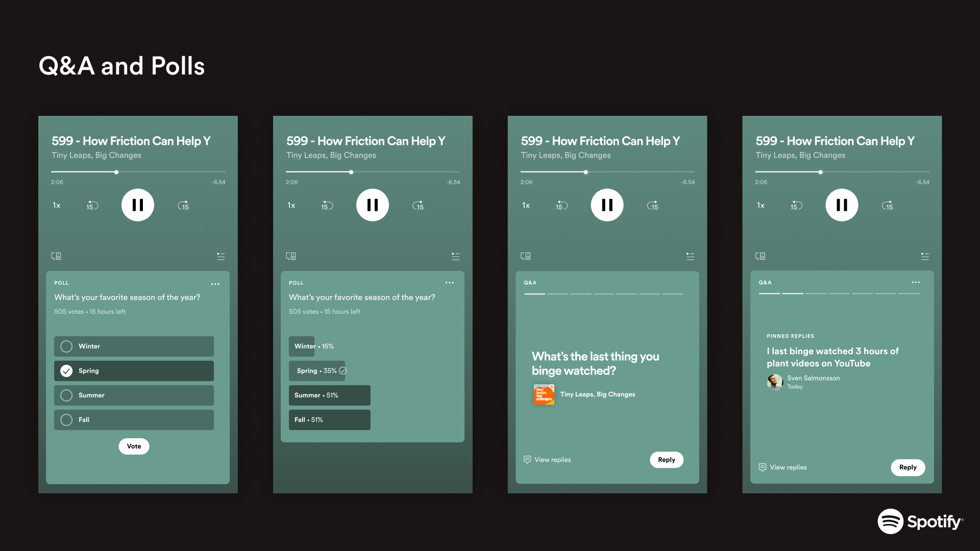Screen dimensions: 980x551
Task: Click the filter/equalizer icon on second card
Action: tap(455, 256)
